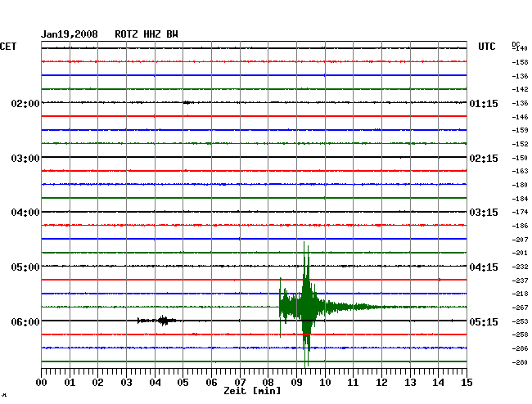The width and height of the screenshot is (532, 404).
Task: Click minute 12 on the time axis
Action: pyautogui.click(x=381, y=383)
